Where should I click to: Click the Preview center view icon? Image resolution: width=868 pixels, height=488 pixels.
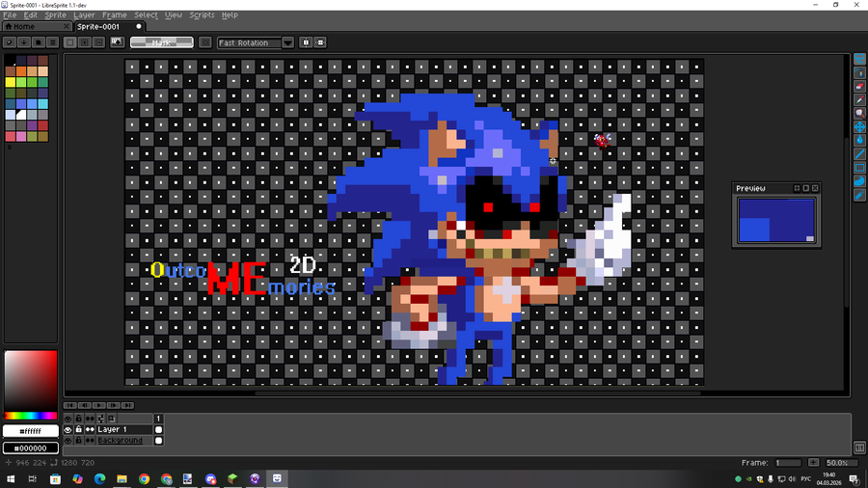798,188
